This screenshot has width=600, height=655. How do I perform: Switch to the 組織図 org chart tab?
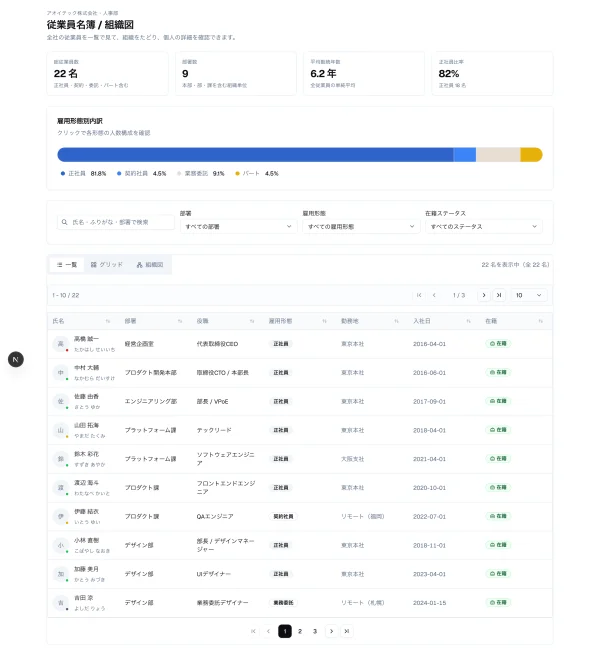tap(150, 265)
